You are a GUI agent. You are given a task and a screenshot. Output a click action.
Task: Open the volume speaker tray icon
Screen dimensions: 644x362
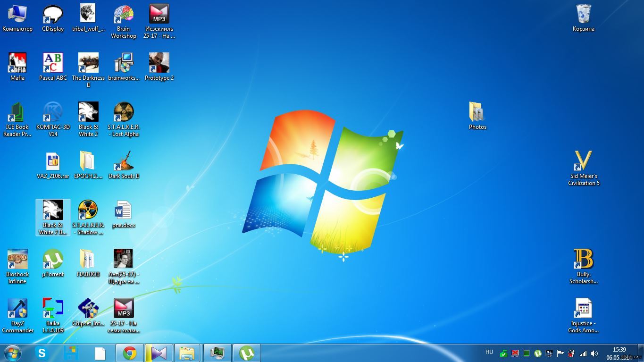[594, 353]
